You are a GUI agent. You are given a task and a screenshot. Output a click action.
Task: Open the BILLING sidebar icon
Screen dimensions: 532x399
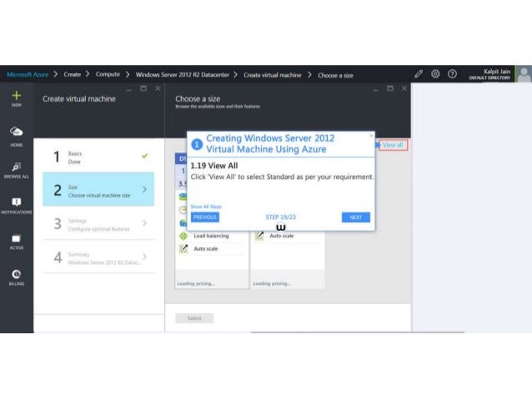pyautogui.click(x=17, y=274)
